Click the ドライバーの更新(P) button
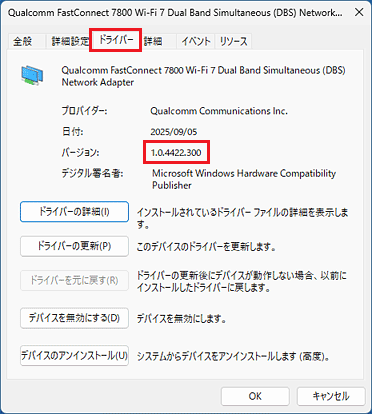 (74, 246)
